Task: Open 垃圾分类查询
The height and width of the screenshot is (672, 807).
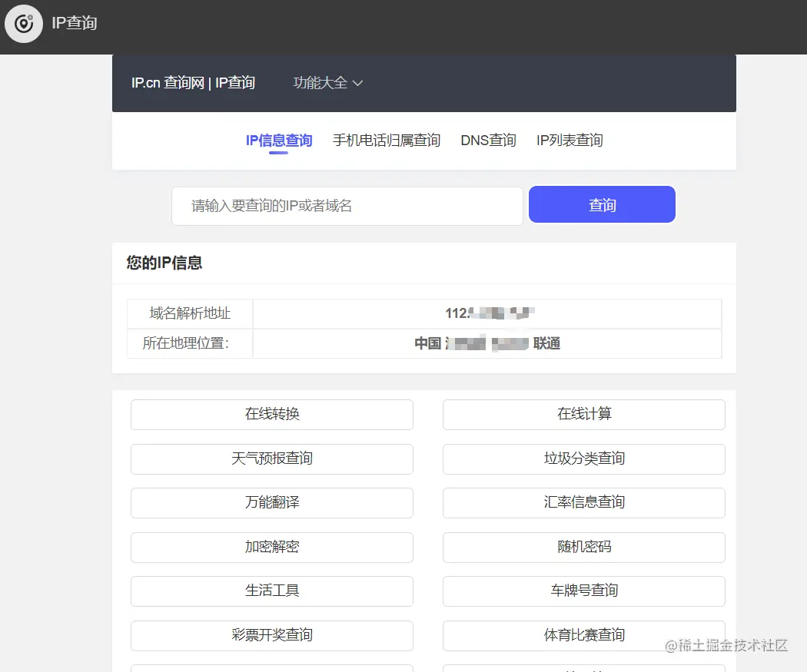Action: tap(583, 458)
